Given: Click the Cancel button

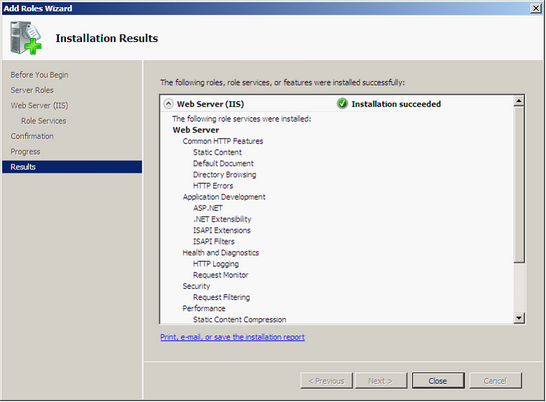Looking at the screenshot, I should tap(495, 380).
